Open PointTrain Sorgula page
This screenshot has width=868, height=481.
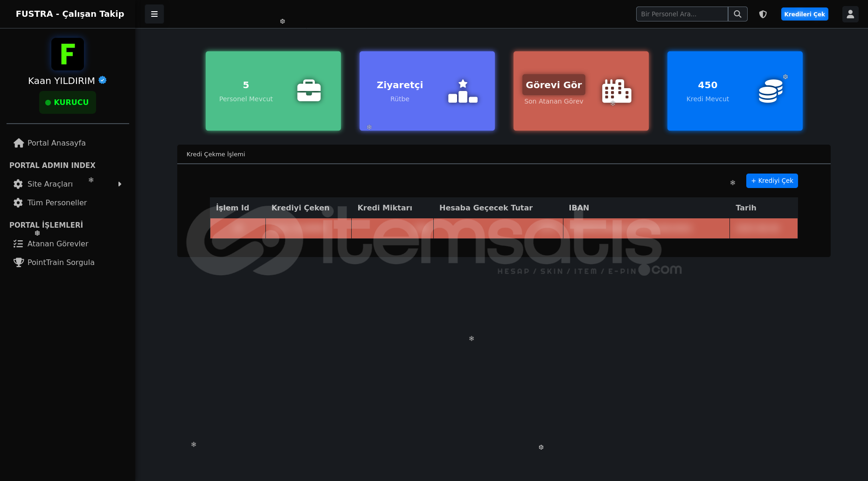click(61, 262)
